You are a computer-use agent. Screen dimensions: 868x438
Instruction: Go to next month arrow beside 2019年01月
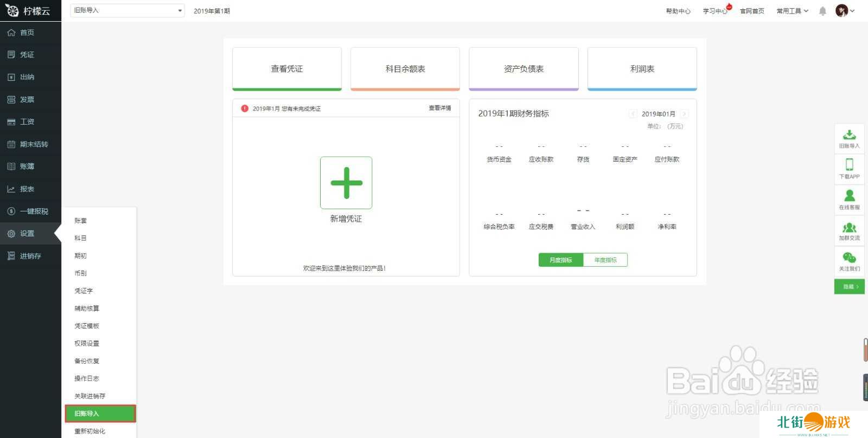(685, 114)
